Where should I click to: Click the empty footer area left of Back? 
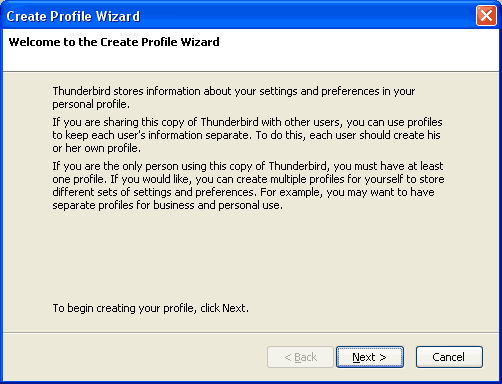133,357
